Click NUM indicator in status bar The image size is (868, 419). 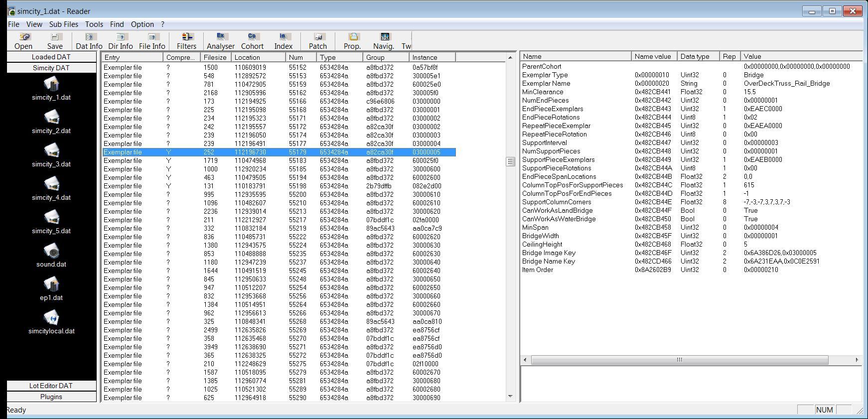825,410
